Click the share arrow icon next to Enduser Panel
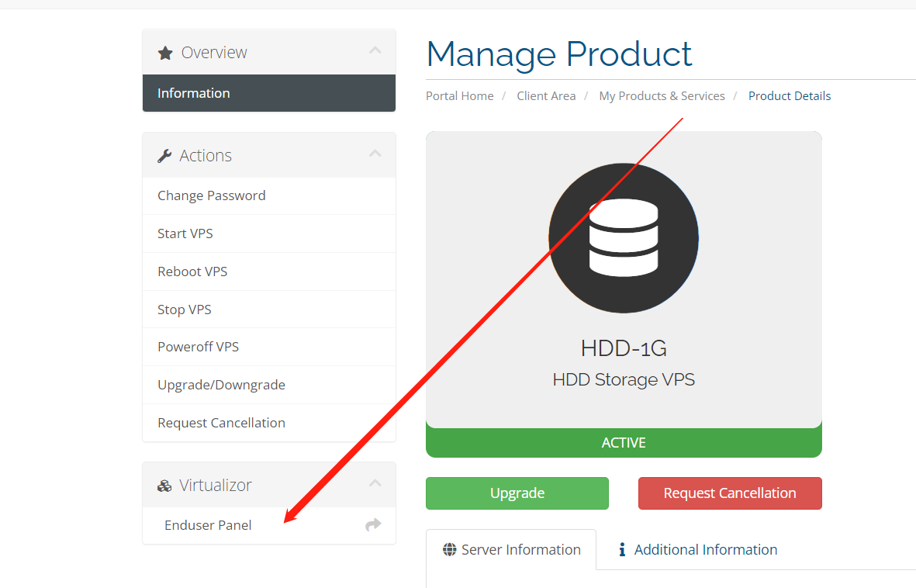 pos(373,525)
